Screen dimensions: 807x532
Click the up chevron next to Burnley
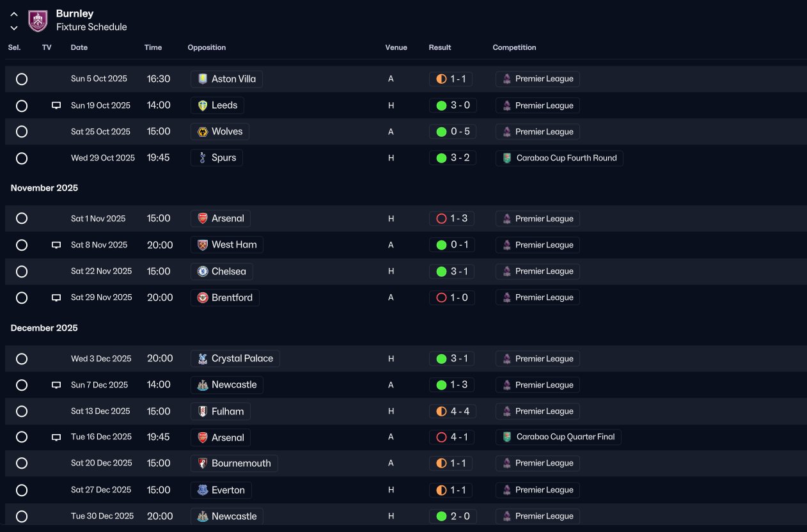pos(14,14)
